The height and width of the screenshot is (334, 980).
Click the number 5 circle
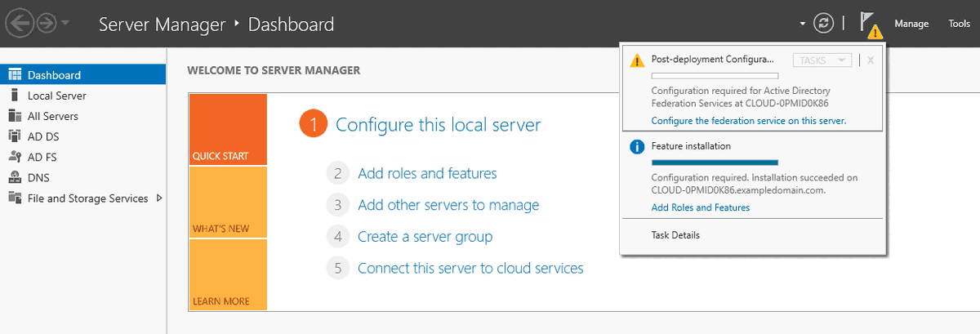336,268
